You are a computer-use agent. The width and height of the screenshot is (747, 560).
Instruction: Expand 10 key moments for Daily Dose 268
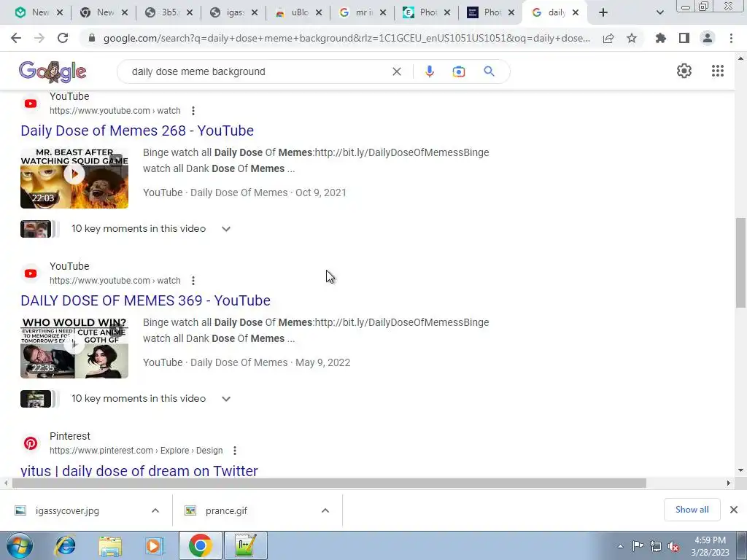pyautogui.click(x=226, y=229)
